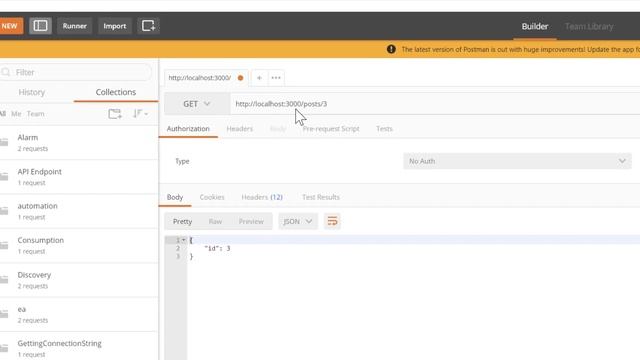This screenshot has height=360, width=640.
Task: Open the GettingConnectionString collection
Action: click(79, 346)
